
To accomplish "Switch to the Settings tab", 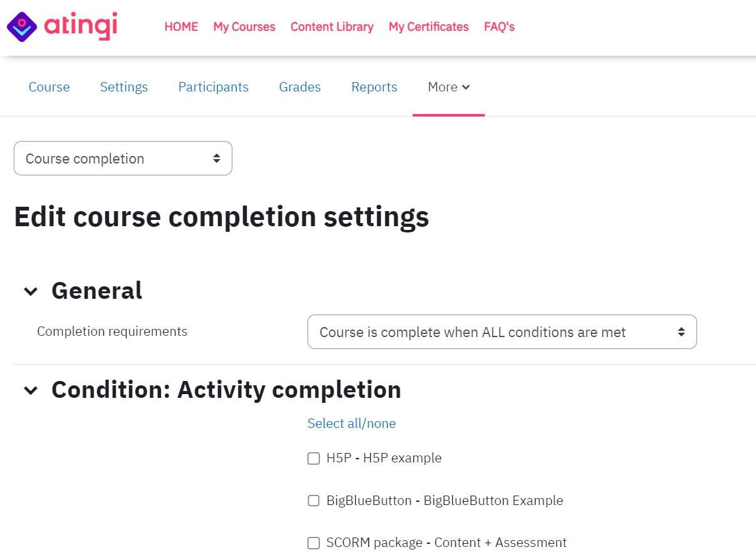I will (124, 87).
